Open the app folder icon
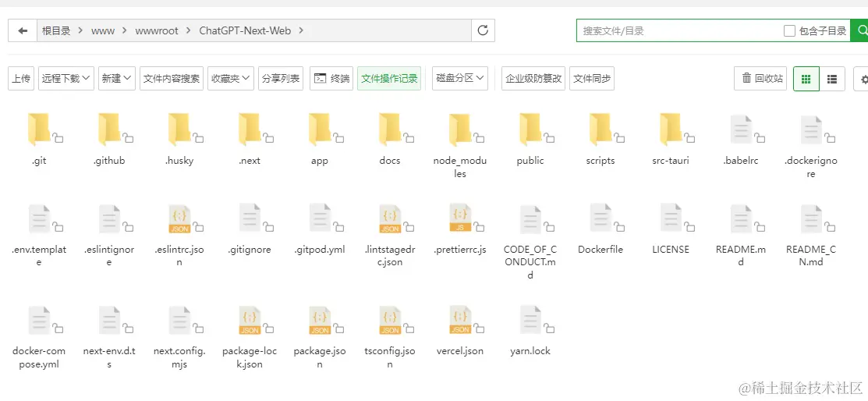Viewport: 868px width, 401px height. (320, 129)
